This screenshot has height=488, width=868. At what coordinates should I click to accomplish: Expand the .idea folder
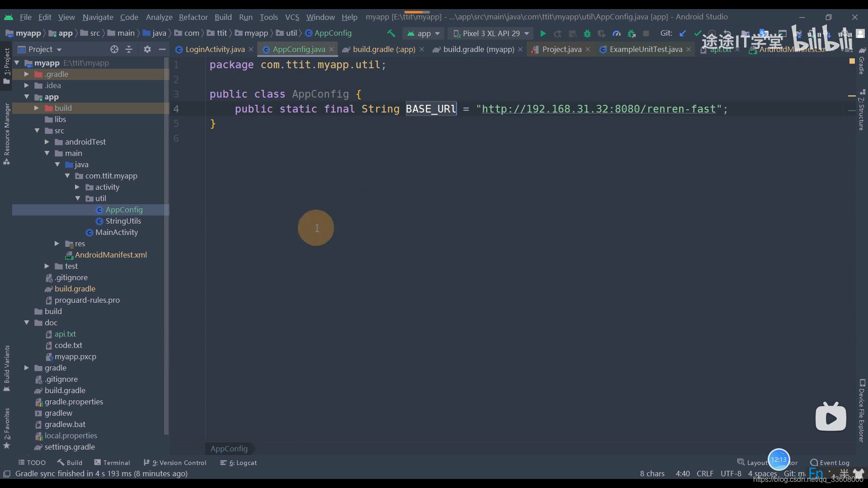click(27, 85)
